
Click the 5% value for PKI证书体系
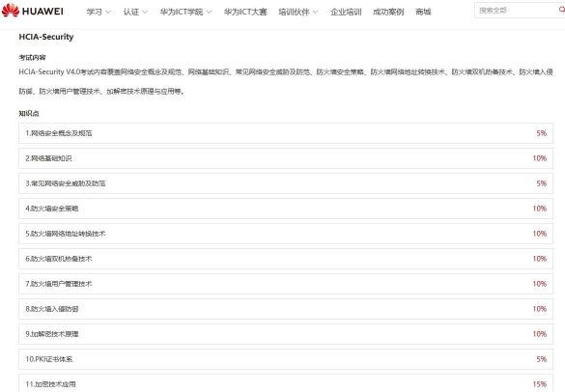541,359
